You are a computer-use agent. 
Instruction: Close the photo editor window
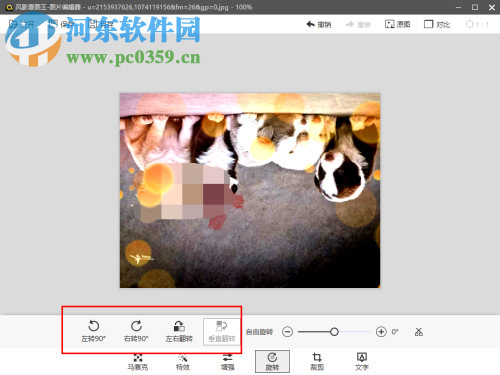pos(492,7)
